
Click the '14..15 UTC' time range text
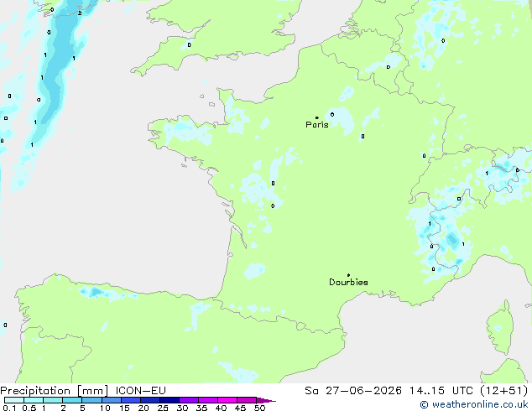[x=441, y=391]
